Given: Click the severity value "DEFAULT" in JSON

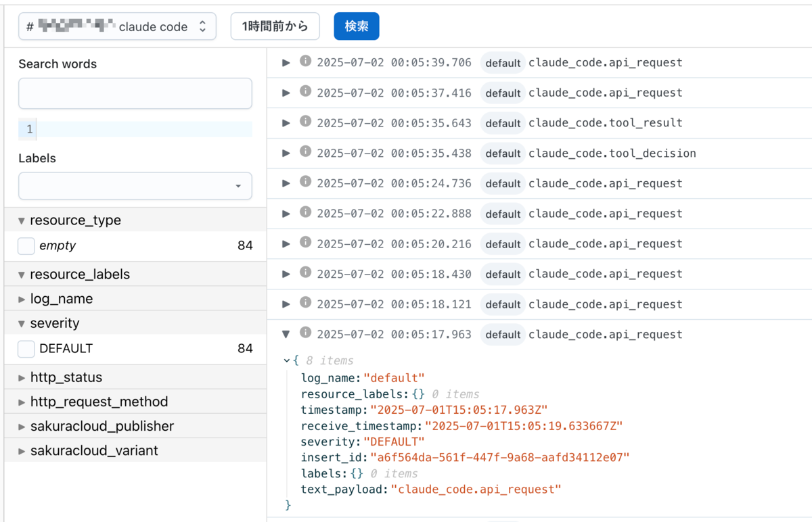Looking at the screenshot, I should 394,442.
